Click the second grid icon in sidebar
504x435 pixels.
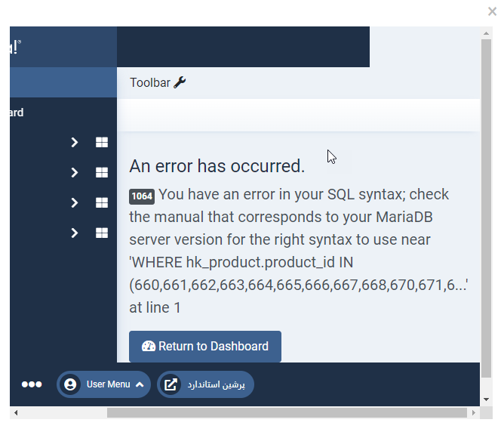click(x=102, y=173)
